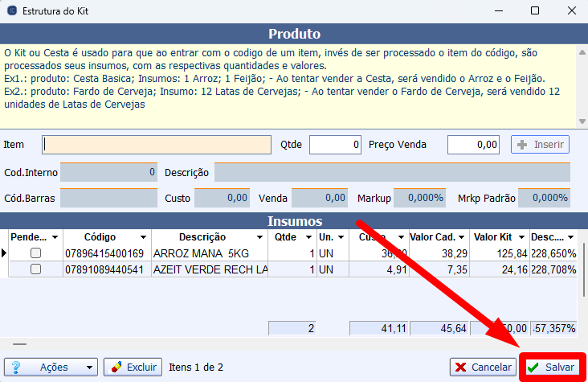The height and width of the screenshot is (382, 588).
Task: Expand the Descrição column filter arrow
Action: [259, 238]
